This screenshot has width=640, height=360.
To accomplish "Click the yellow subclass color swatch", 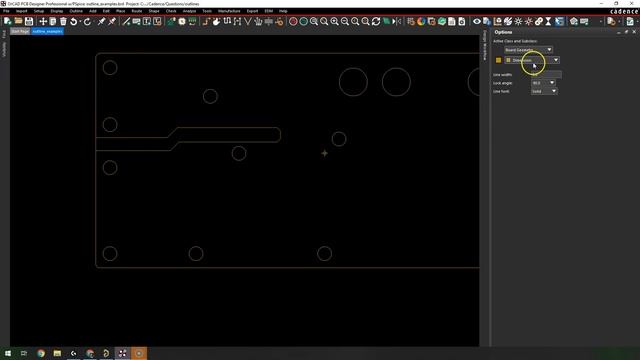I will (x=498, y=60).
